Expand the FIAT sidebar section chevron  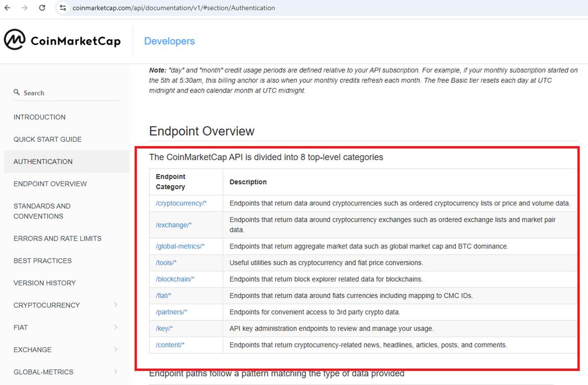point(115,327)
